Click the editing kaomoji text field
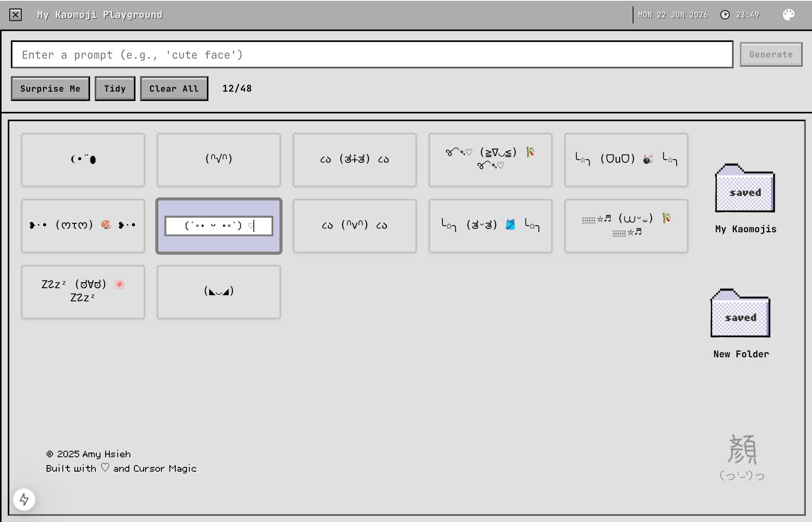The image size is (812, 522). point(219,226)
